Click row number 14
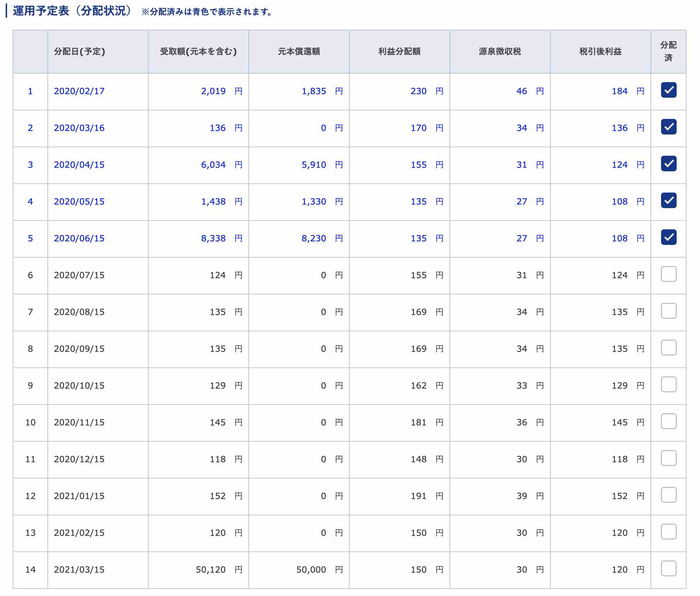 pyautogui.click(x=30, y=570)
